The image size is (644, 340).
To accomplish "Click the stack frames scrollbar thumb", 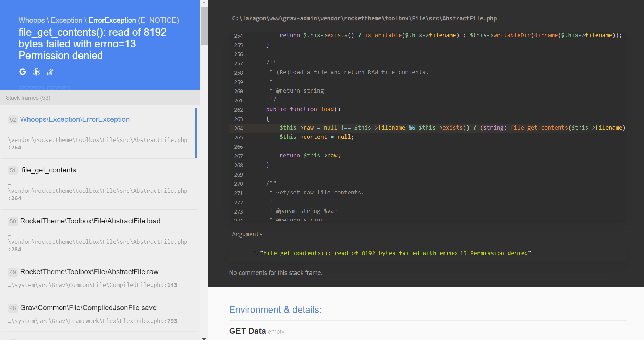I will 204,25.
